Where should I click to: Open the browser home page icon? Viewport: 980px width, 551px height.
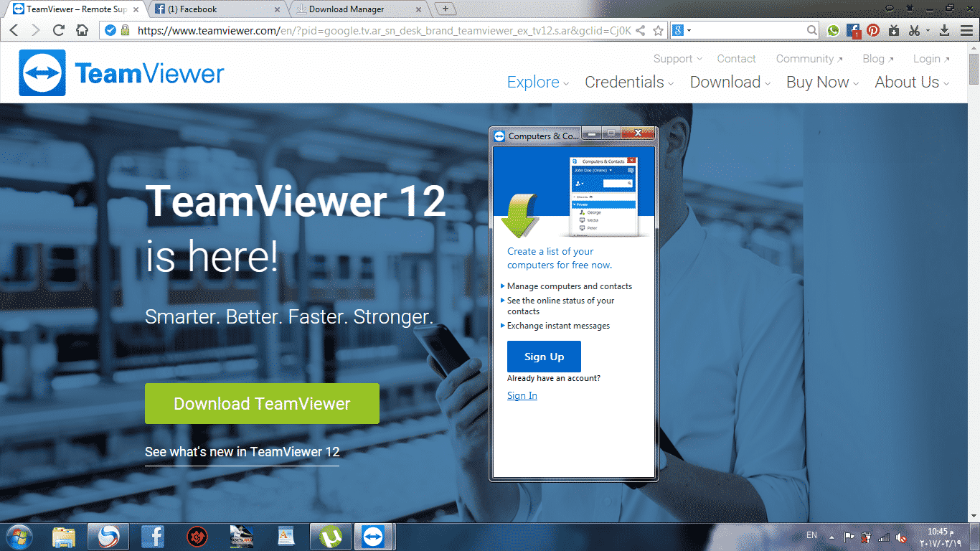pyautogui.click(x=82, y=31)
